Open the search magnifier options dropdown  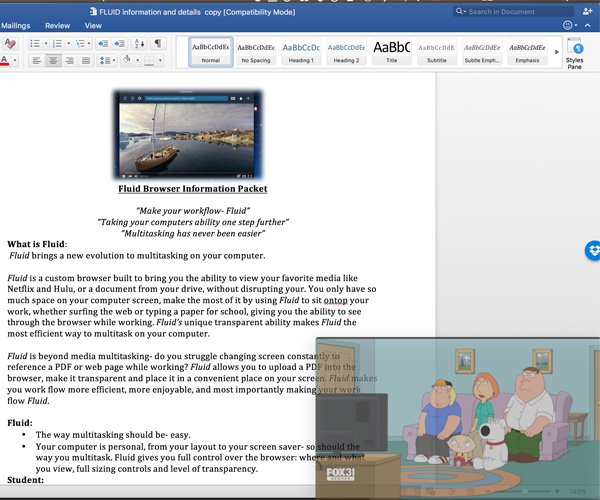pyautogui.click(x=461, y=11)
